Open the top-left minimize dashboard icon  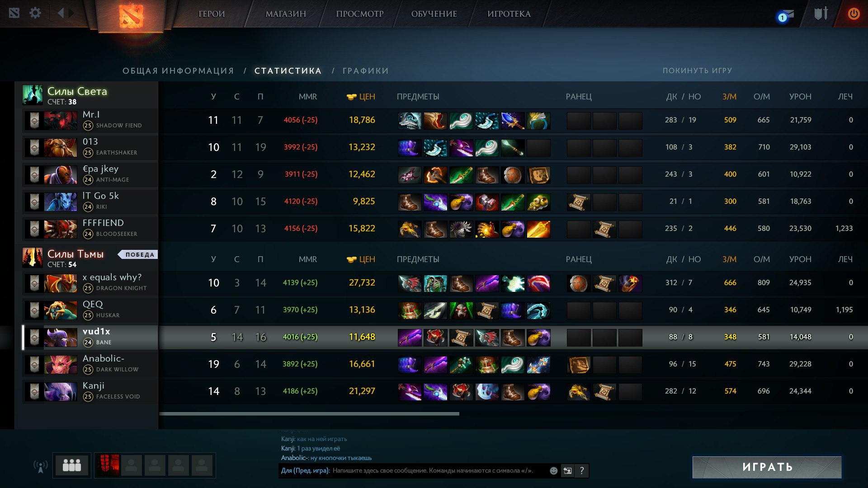14,13
